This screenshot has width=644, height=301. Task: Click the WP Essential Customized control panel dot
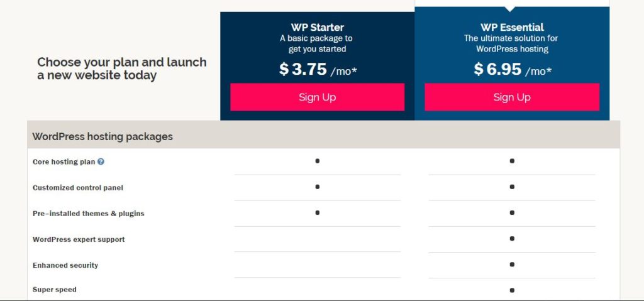(x=512, y=187)
